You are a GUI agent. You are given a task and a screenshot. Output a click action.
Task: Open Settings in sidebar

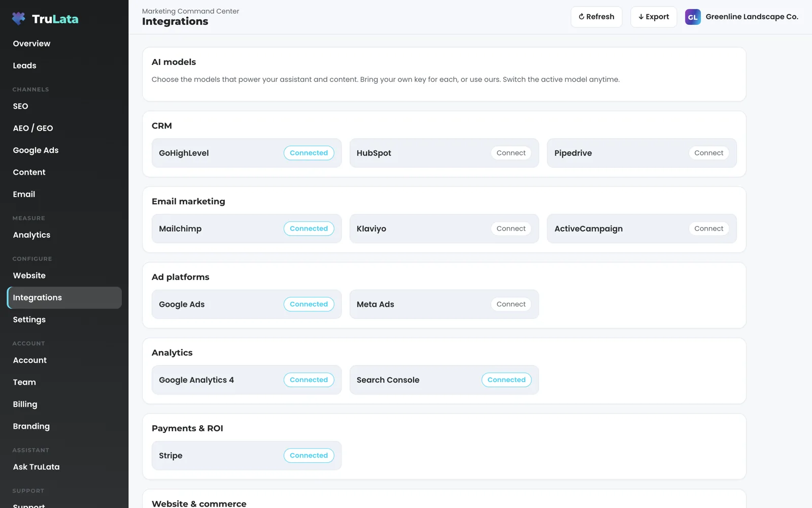(64, 320)
